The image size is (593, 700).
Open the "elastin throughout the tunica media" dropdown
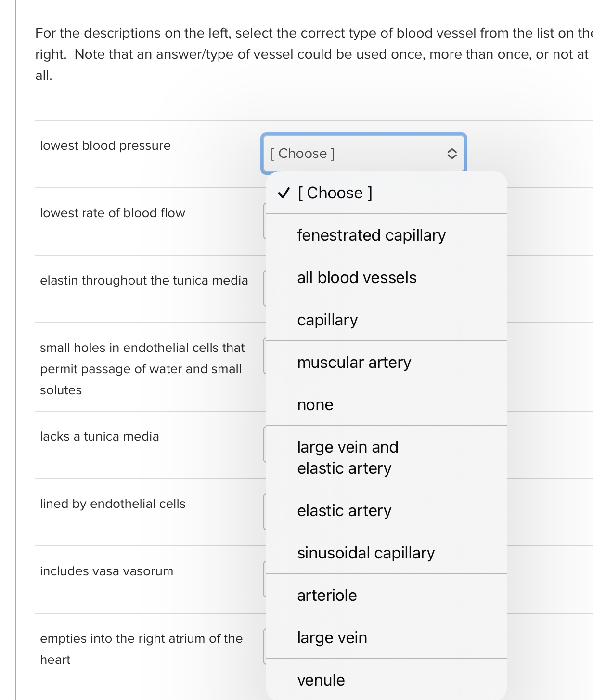point(265,287)
